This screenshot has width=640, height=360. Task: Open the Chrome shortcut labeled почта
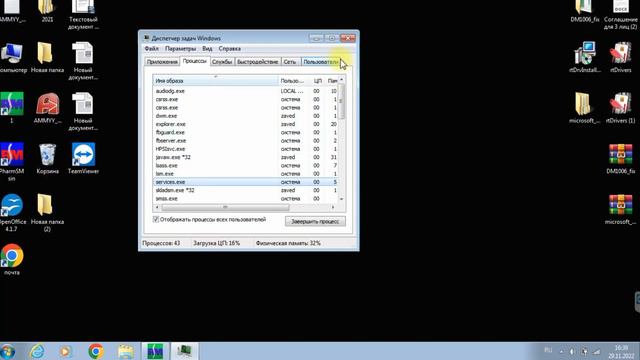point(12,259)
